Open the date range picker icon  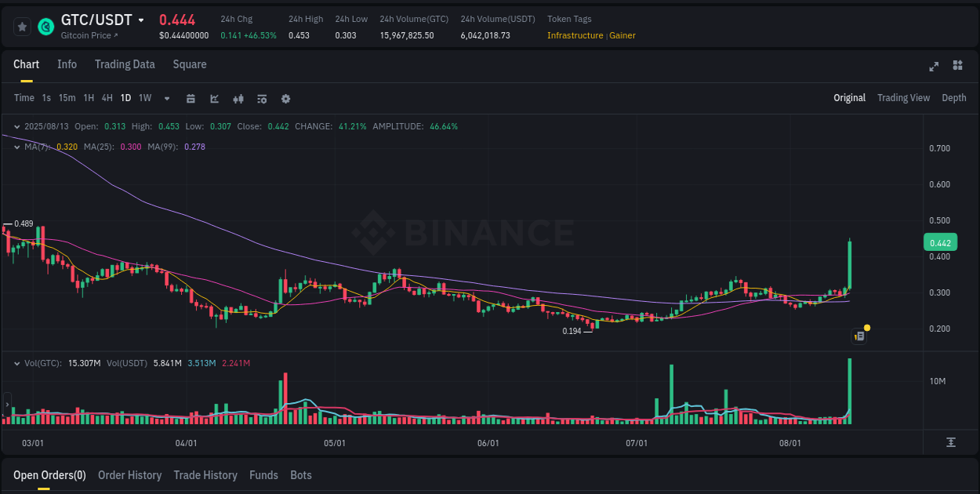[191, 99]
